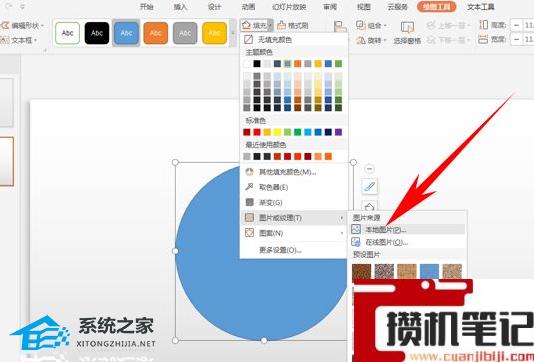This screenshot has width=534, height=362.
Task: Select the brown wood preset texture thumbnail
Action: 361,271
